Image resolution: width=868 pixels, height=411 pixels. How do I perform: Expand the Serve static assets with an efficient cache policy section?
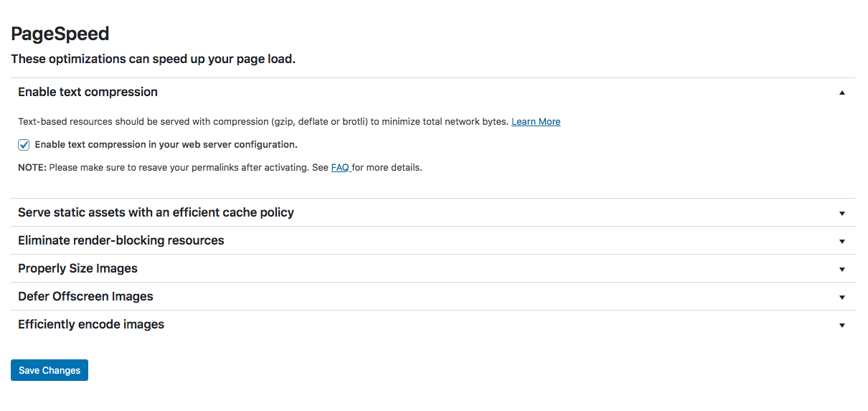coord(433,212)
